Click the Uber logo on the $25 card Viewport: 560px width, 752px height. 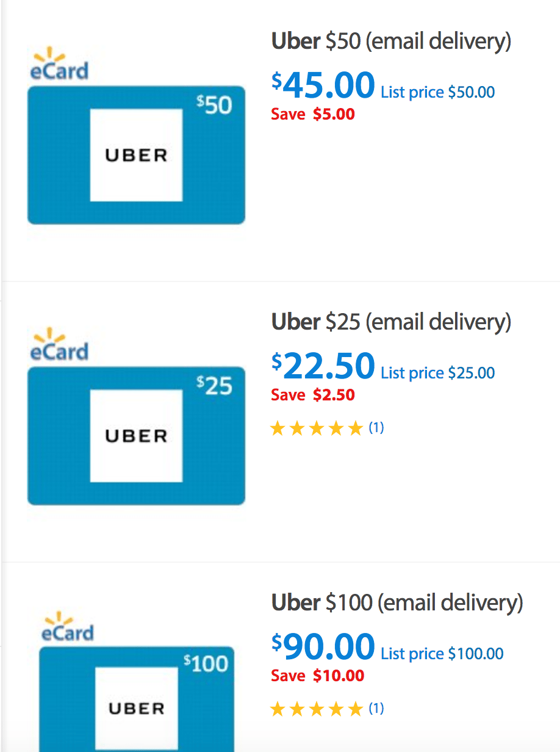(x=136, y=436)
